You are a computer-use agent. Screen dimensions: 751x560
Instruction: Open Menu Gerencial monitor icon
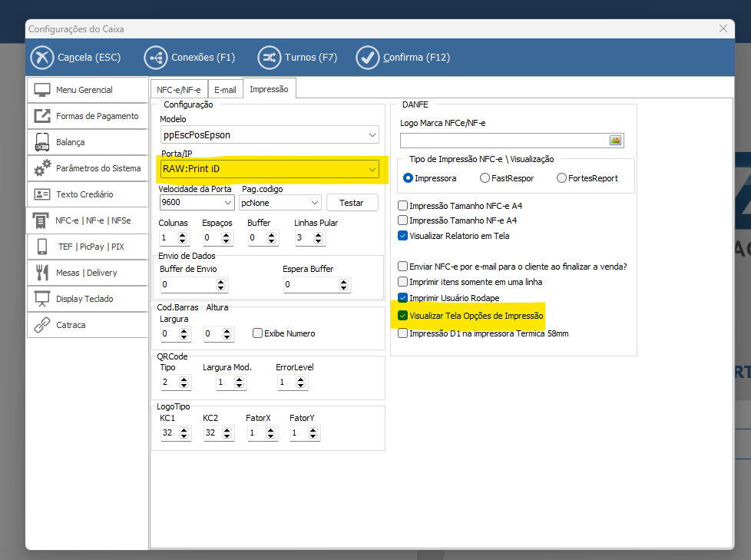[x=42, y=90]
